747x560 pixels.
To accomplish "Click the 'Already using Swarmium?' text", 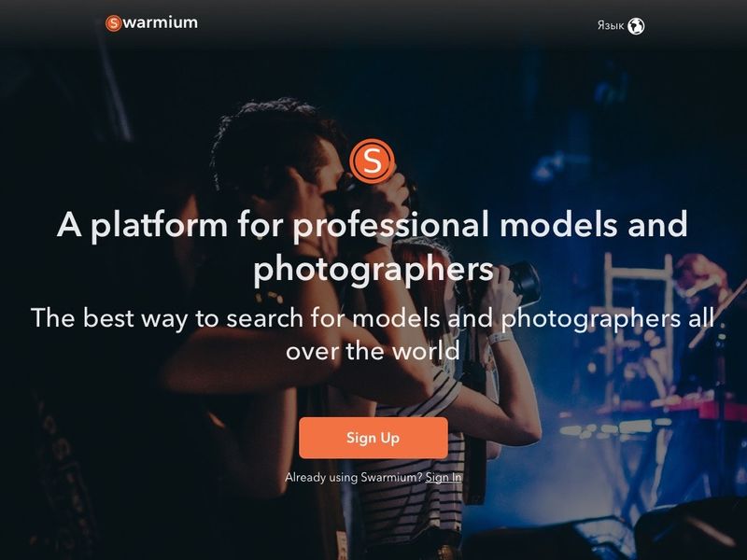I will point(353,477).
